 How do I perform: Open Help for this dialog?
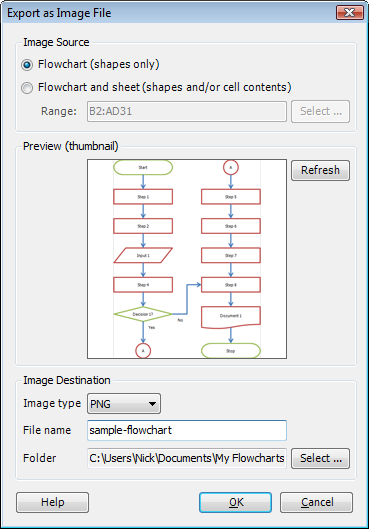(53, 502)
